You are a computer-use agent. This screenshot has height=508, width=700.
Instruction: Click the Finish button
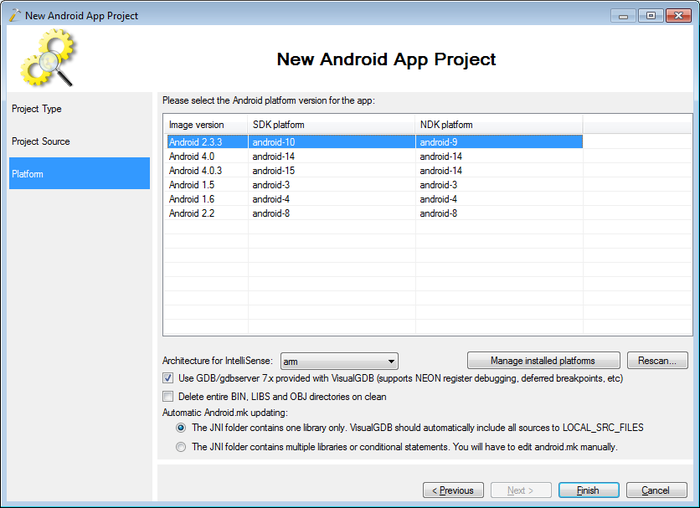(589, 490)
